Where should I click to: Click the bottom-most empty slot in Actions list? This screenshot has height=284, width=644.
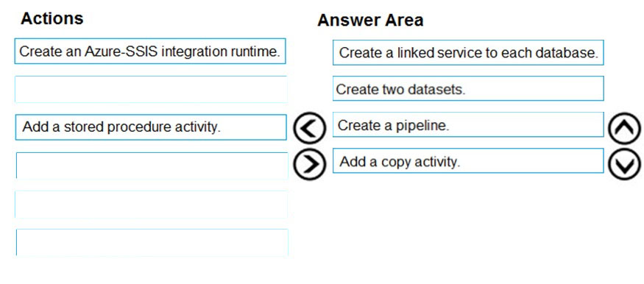click(x=152, y=242)
